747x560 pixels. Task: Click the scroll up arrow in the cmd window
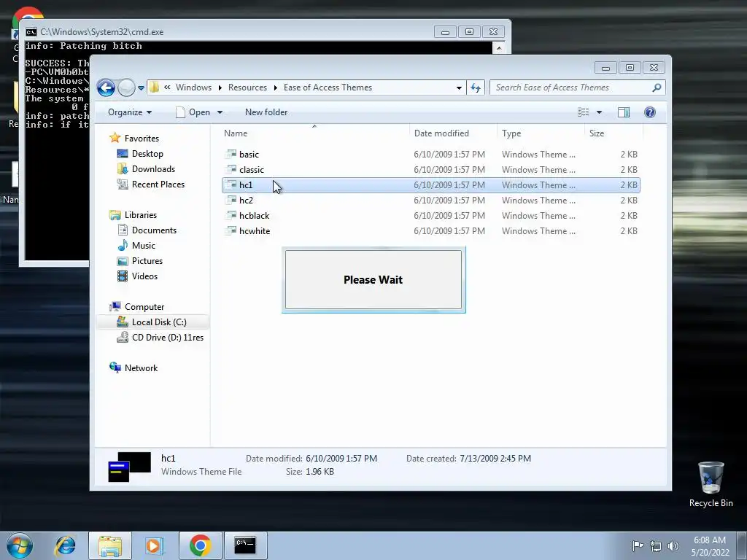498,47
